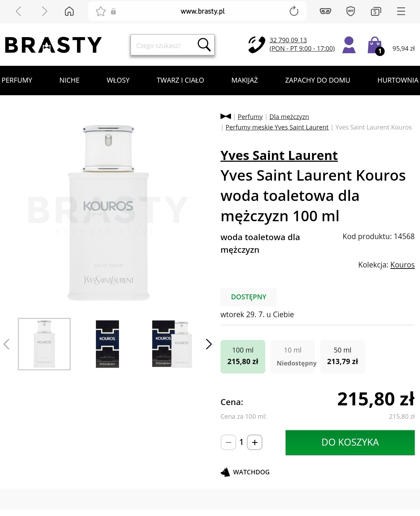Image resolution: width=420 pixels, height=516 pixels.
Task: Increase quantity with plus button
Action: tap(255, 442)
